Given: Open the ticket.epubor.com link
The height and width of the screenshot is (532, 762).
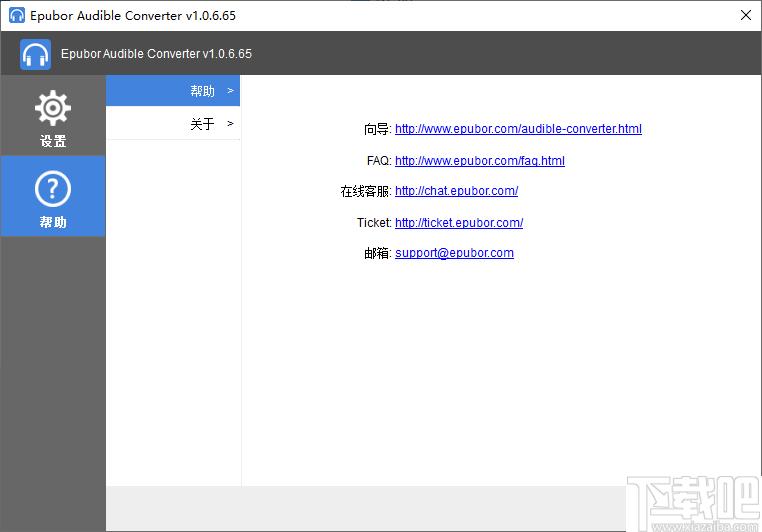Looking at the screenshot, I should 459,223.
